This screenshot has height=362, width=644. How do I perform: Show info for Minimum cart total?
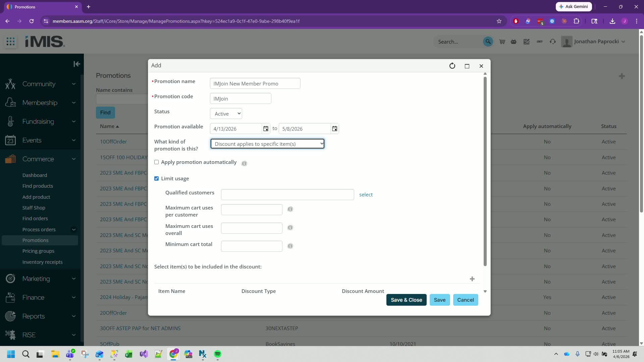pos(290,246)
